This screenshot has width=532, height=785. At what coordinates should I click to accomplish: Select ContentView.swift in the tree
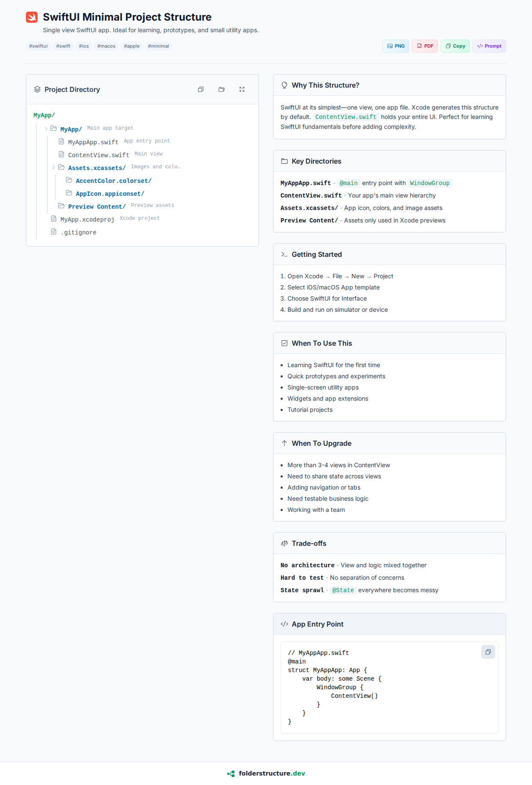click(x=98, y=155)
